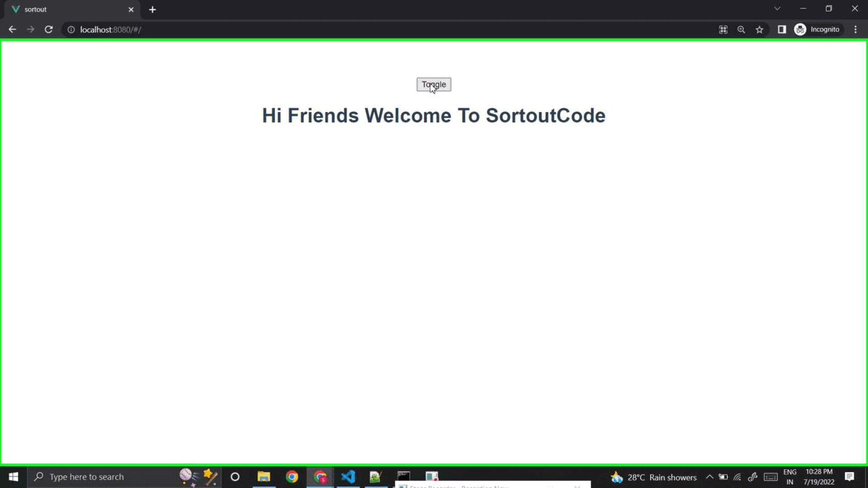Open a new browser tab
868x488 pixels.
[x=153, y=10]
